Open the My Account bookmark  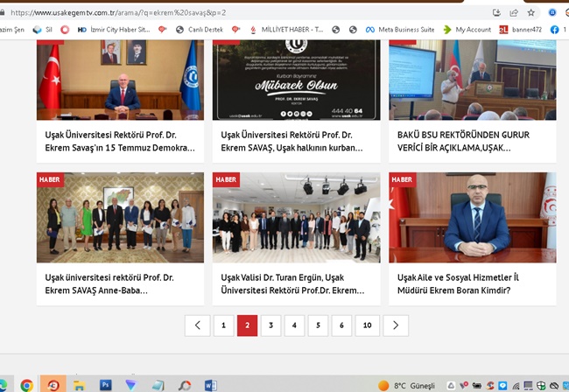[x=467, y=29]
